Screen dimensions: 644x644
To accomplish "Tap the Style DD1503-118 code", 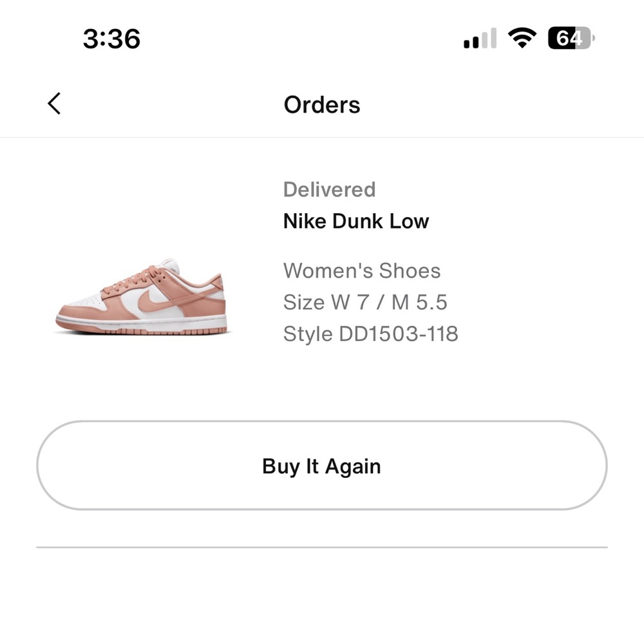I will tap(371, 334).
